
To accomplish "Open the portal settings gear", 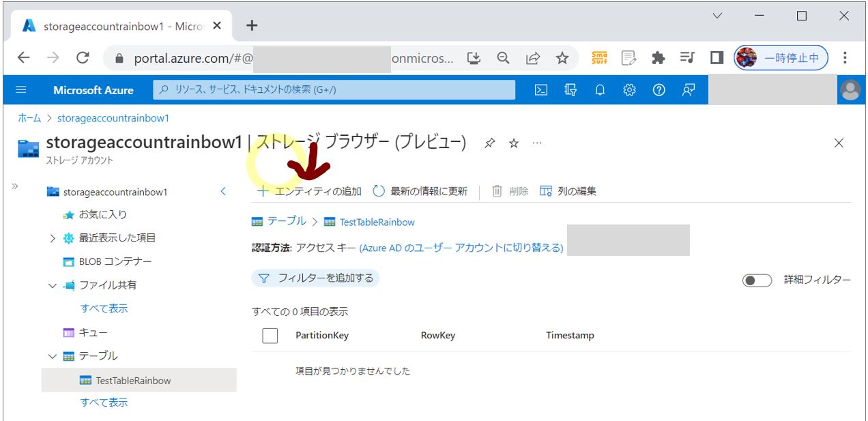I will (x=629, y=89).
